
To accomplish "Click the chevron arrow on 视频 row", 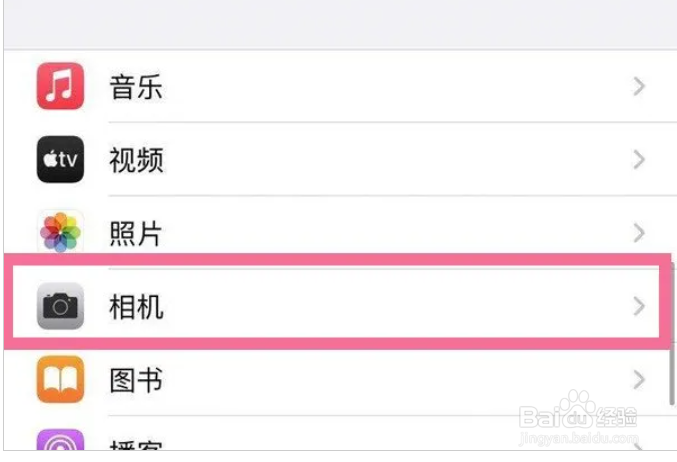I will point(639,160).
